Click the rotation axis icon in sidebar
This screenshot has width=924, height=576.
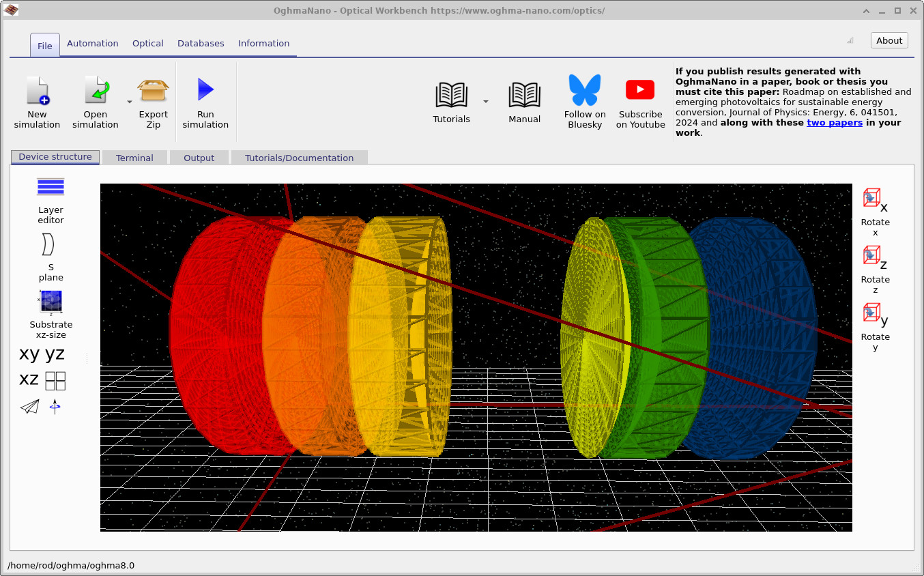(x=55, y=407)
